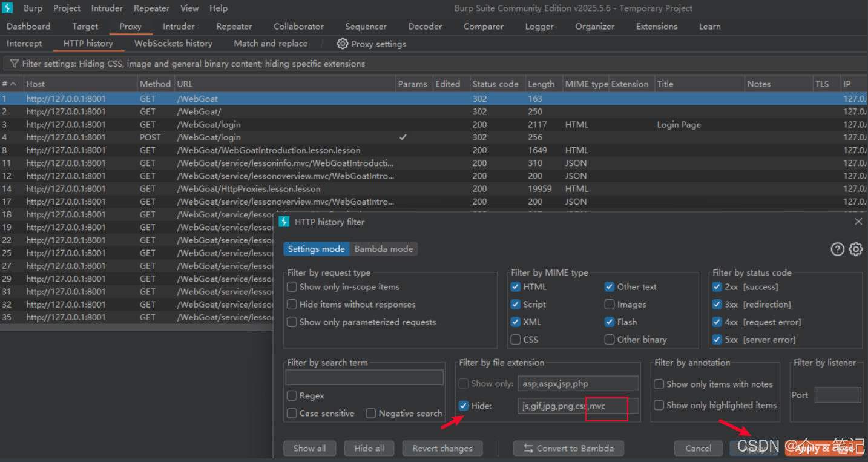Enable the Regex search checkbox

point(292,396)
